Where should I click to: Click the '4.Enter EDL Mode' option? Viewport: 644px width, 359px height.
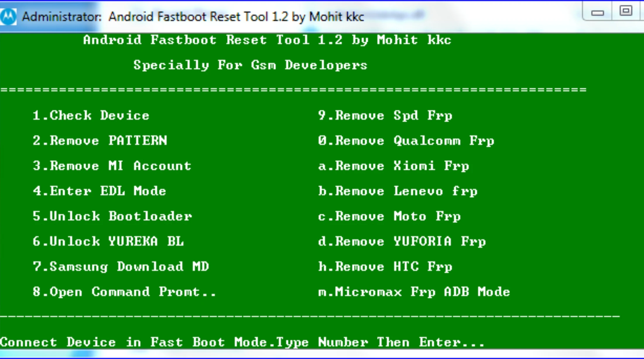(x=100, y=191)
